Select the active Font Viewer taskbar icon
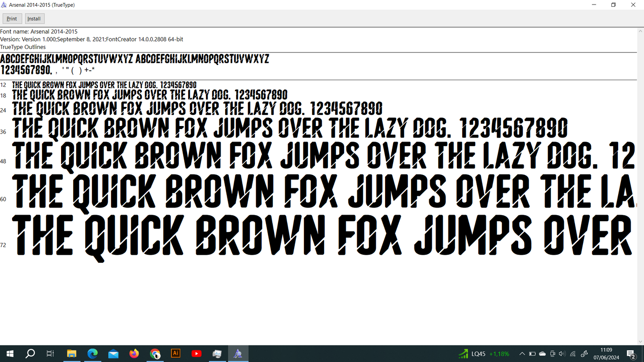The width and height of the screenshot is (644, 362). (x=238, y=353)
